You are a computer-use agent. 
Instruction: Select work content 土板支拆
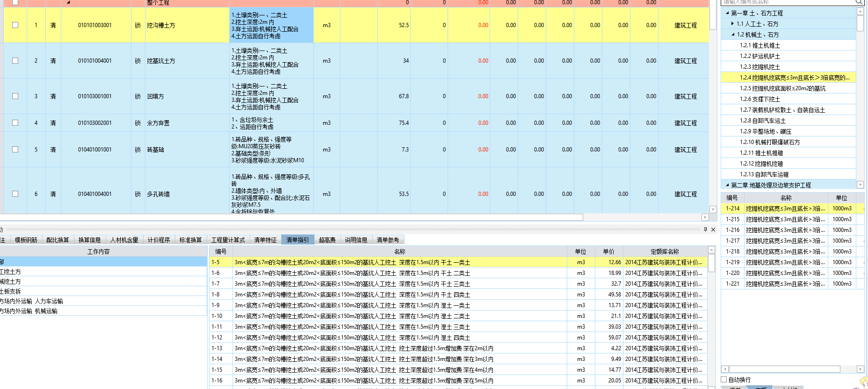coord(103,291)
